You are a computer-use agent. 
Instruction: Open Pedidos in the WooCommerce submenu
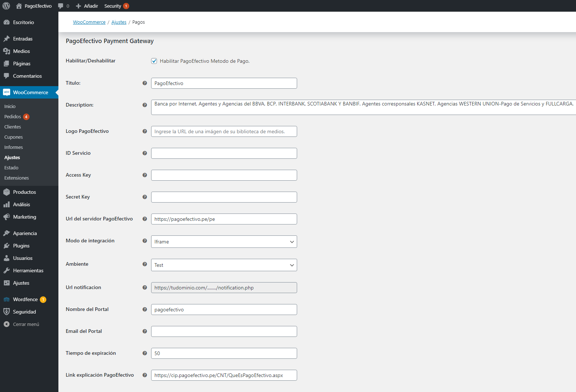[x=13, y=117]
